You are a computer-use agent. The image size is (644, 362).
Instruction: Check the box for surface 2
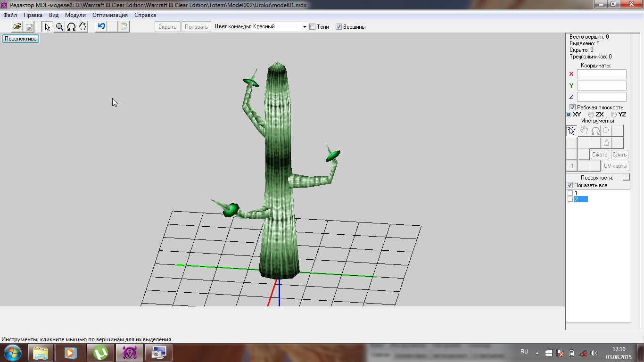click(x=570, y=199)
